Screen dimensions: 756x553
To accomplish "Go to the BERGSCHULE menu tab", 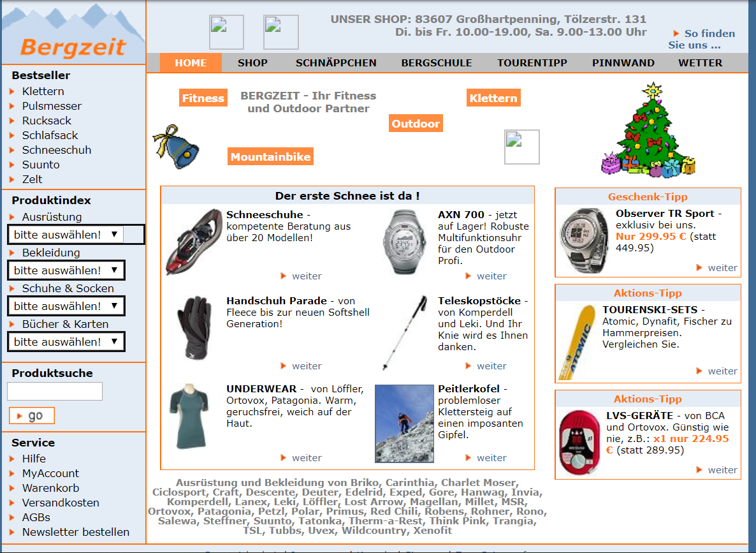I will [x=437, y=63].
